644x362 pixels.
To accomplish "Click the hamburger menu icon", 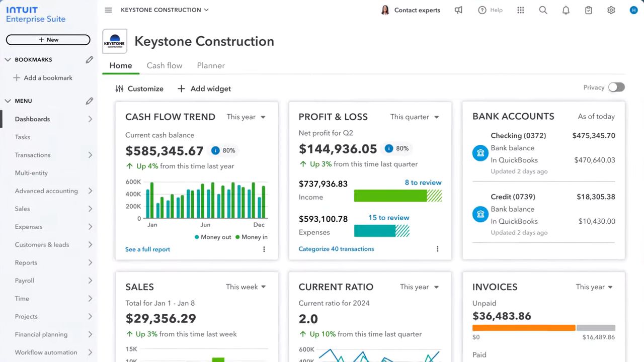I will point(108,10).
